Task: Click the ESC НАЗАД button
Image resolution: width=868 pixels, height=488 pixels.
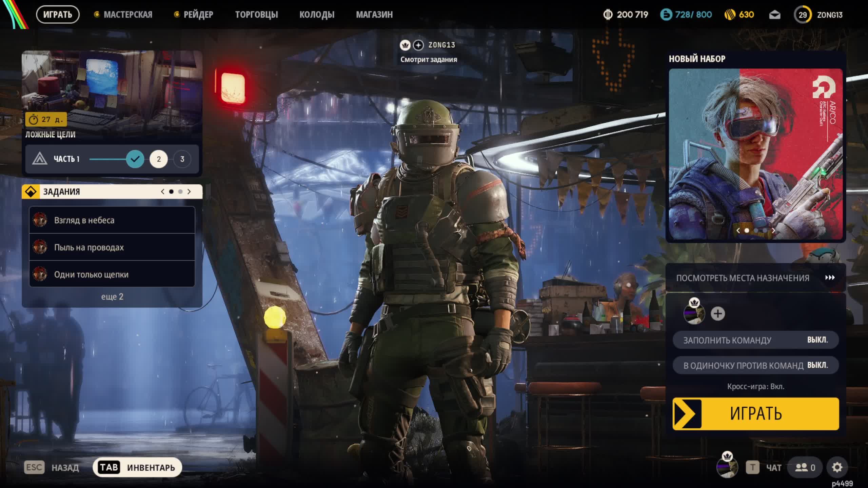Action: (x=52, y=468)
